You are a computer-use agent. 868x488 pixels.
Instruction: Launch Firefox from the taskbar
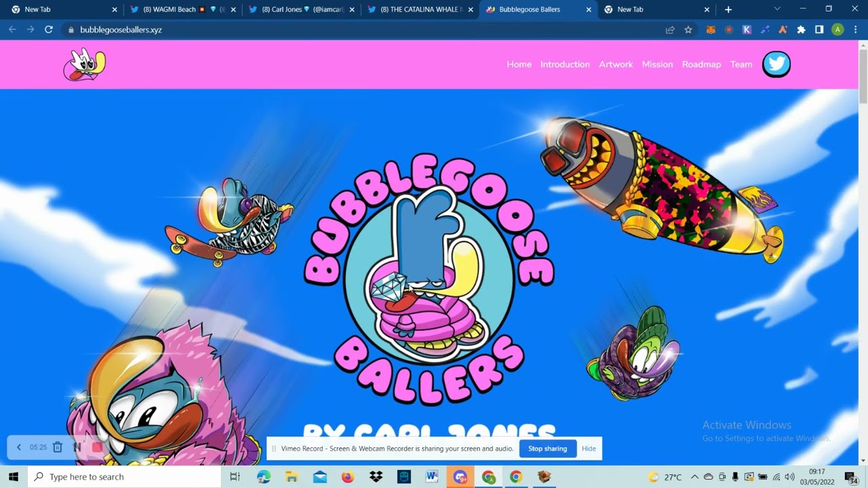(x=347, y=476)
